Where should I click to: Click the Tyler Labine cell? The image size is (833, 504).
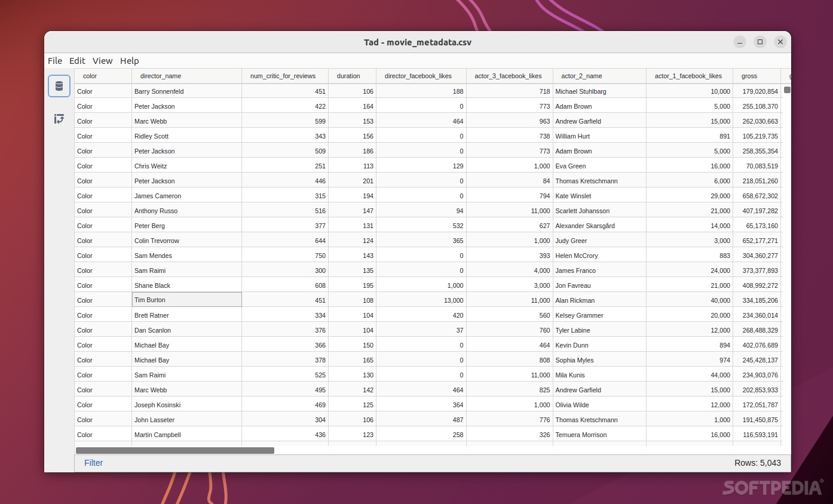click(x=599, y=330)
